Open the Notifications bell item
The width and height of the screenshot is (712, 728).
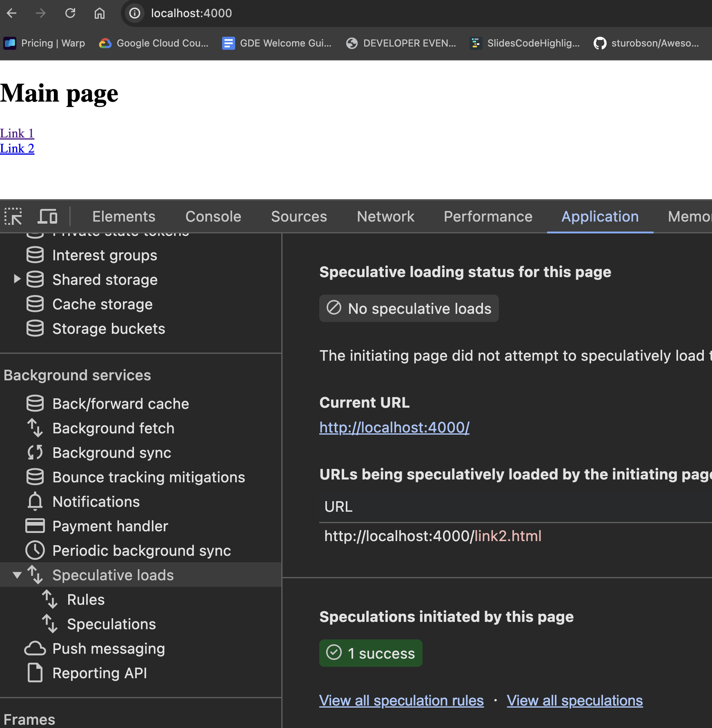coord(96,502)
